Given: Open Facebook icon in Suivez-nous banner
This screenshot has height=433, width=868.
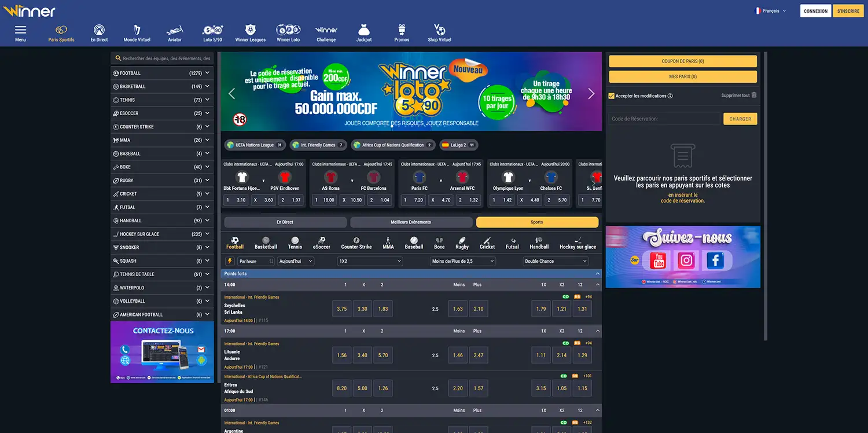Looking at the screenshot, I should 715,260.
